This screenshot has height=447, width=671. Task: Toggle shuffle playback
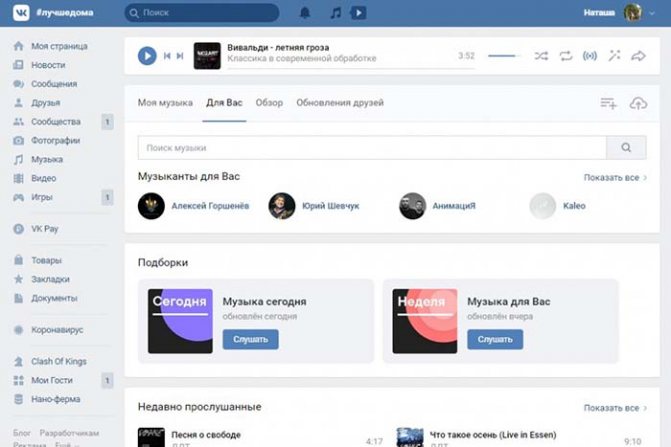click(x=541, y=56)
